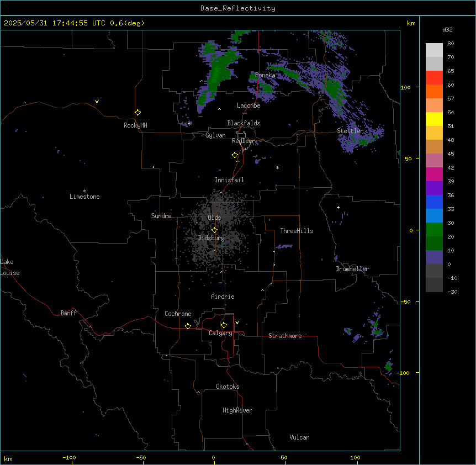Select the yellow diamond marker south of RedDeer
The image size is (476, 465).
235,155
